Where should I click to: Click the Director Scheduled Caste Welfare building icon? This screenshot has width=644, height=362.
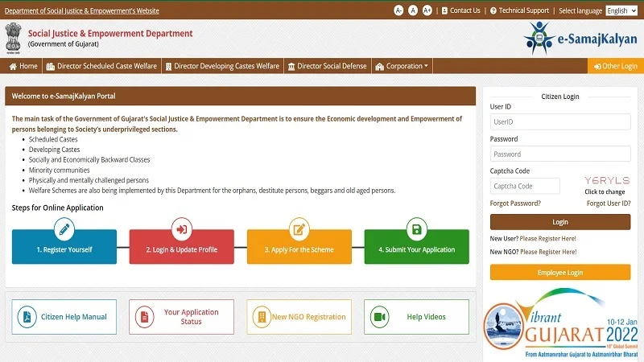(51, 67)
